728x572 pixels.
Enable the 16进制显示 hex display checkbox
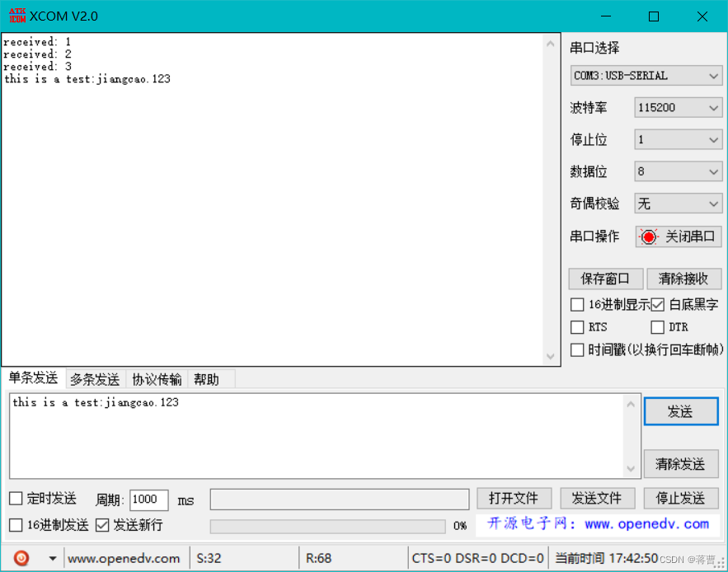tap(576, 304)
